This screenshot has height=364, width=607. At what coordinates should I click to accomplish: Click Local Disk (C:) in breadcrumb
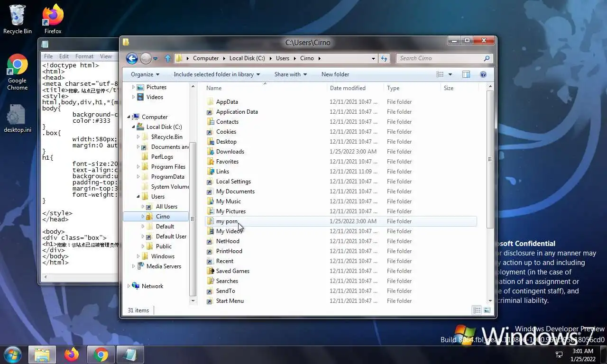pos(247,58)
